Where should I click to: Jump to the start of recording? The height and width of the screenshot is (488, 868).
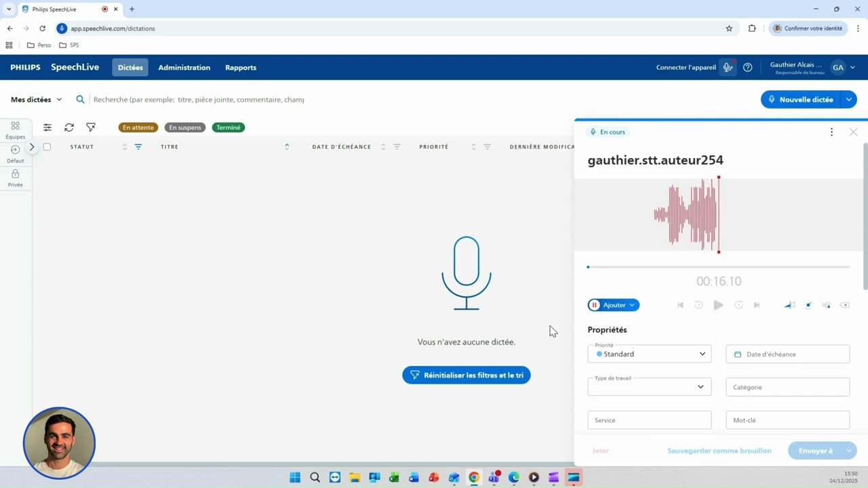pyautogui.click(x=680, y=305)
